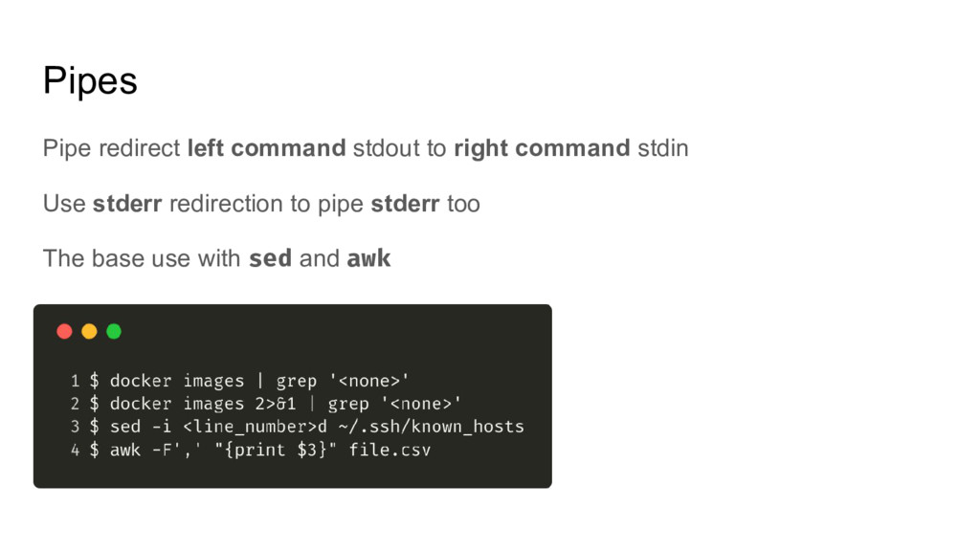Click the second bold 'stderr' before 'too'
The width and height of the screenshot is (980, 551).
405,204
